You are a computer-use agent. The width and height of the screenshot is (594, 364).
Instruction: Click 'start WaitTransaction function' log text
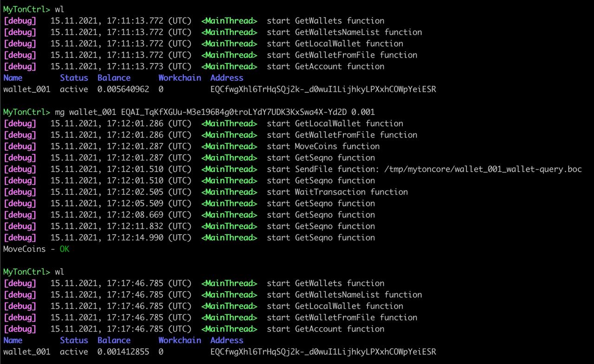pos(337,192)
